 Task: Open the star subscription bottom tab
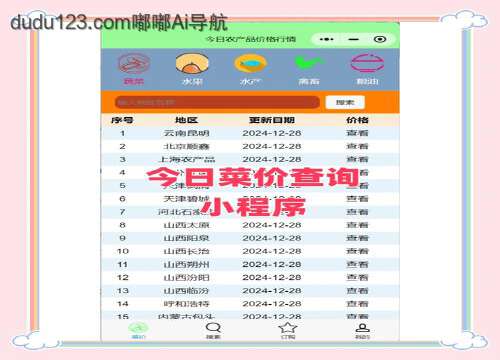288,331
